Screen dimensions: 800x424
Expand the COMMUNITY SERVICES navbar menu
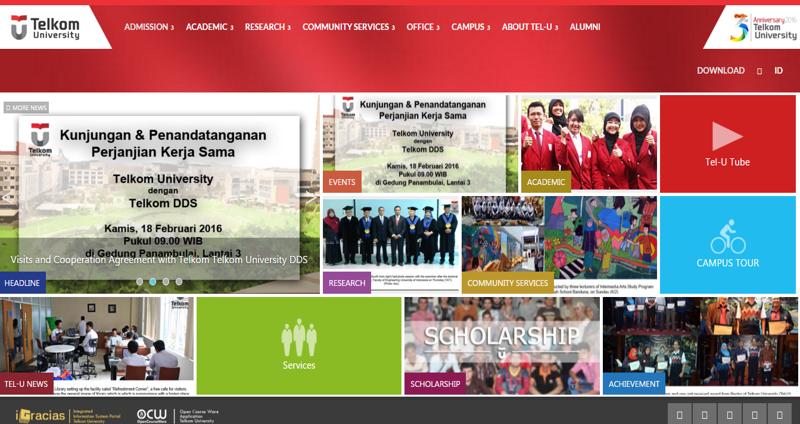(x=348, y=27)
